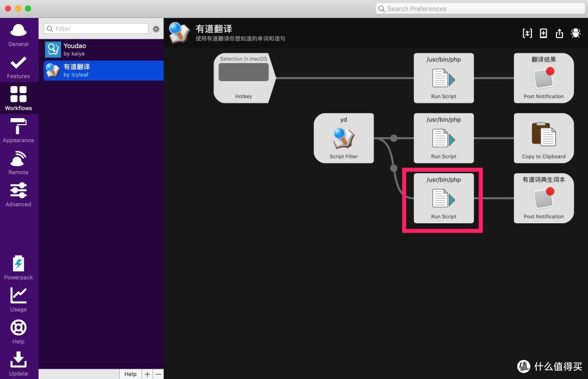588x379 pixels.
Task: Select the 有道词典生词本 Post Notification node
Action: 544,198
